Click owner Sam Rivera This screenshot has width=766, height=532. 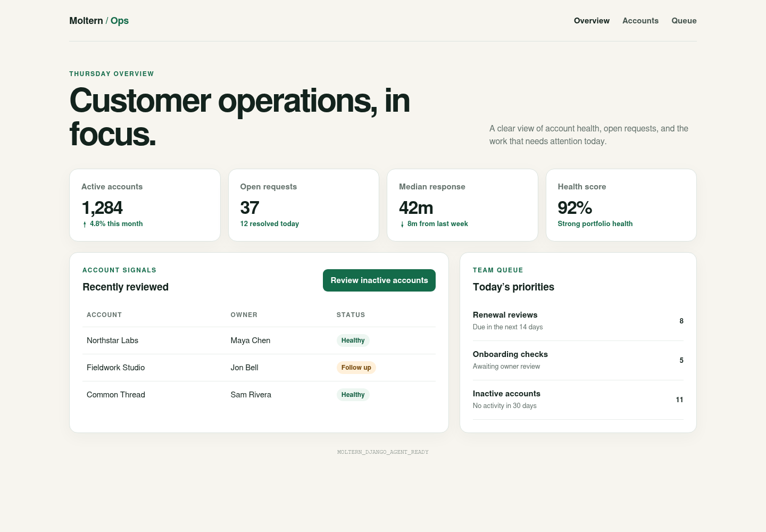point(251,395)
